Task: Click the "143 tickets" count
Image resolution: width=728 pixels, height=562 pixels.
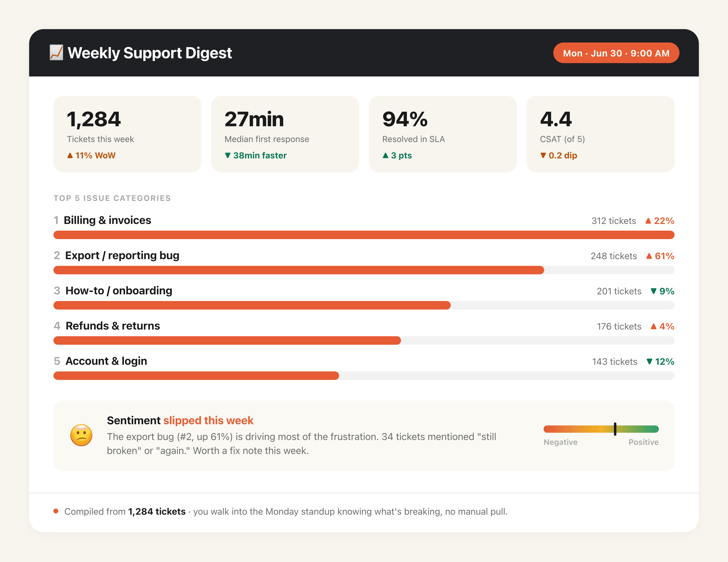Action: 615,362
